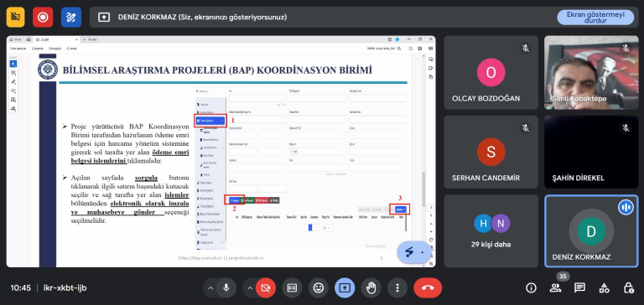Toggle the microphone mute button
This screenshot has width=644, height=305.
tap(226, 287)
